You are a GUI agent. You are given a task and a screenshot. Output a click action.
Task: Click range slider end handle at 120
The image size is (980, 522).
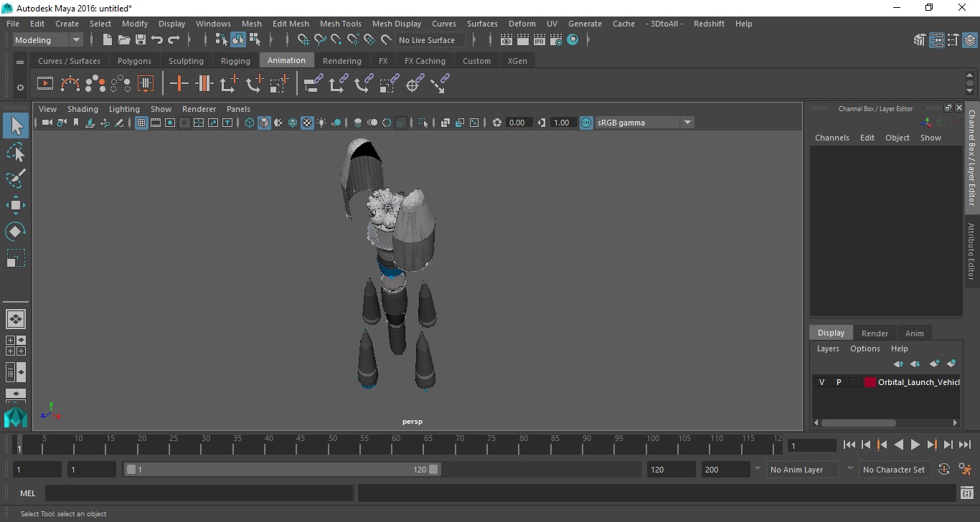[x=433, y=470]
